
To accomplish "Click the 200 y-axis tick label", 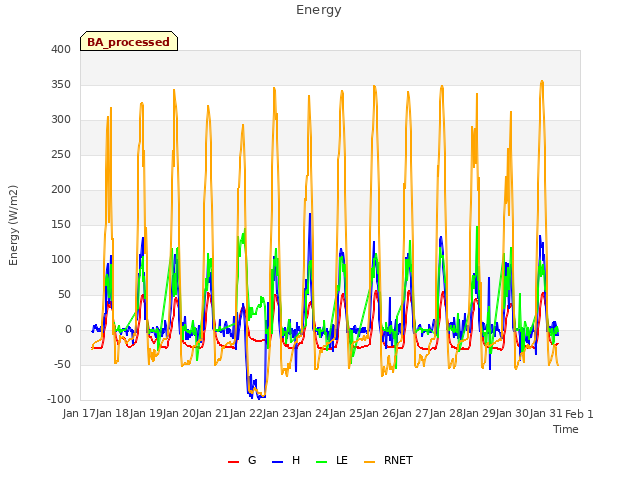I will point(61,189).
